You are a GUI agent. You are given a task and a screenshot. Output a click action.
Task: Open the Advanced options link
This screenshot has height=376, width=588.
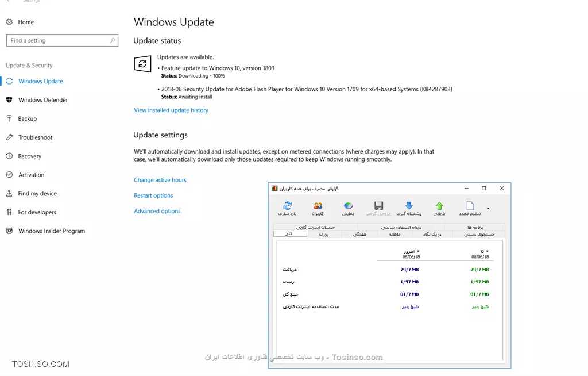157,211
